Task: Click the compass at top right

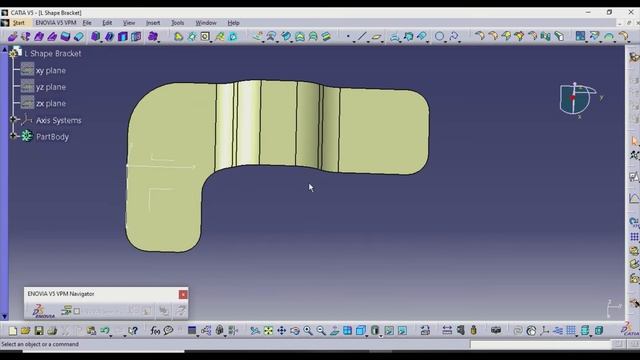Action: (578, 99)
